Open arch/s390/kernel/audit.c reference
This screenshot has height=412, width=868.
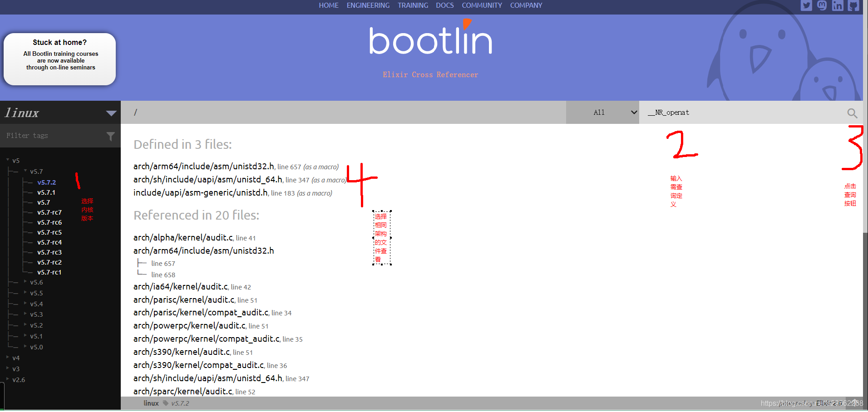182,352
